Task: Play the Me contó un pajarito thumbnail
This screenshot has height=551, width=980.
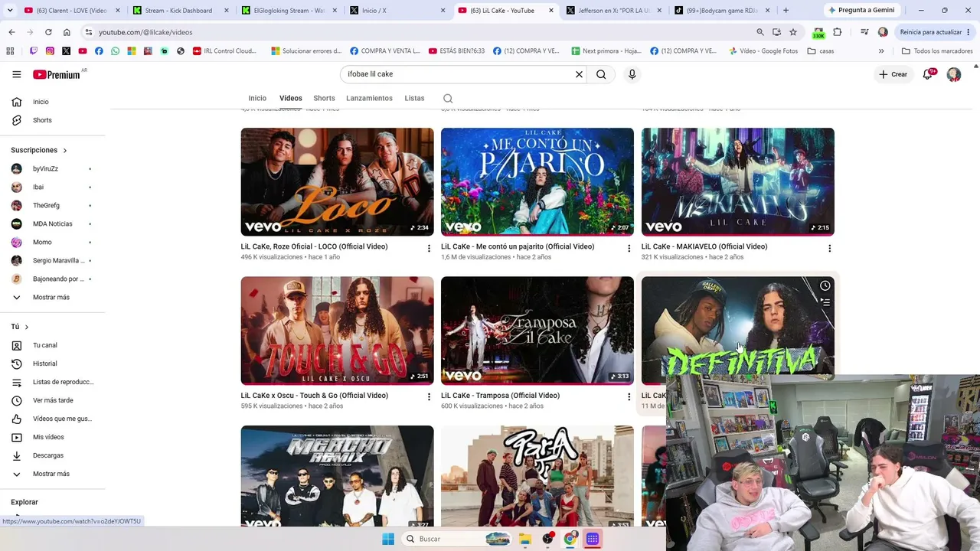Action: tap(537, 181)
